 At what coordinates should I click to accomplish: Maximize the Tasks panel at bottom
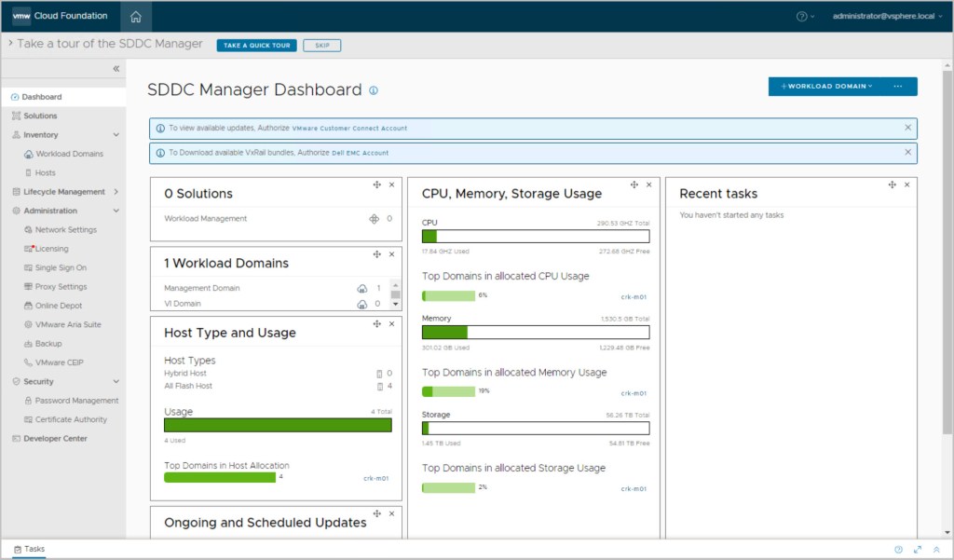click(918, 550)
